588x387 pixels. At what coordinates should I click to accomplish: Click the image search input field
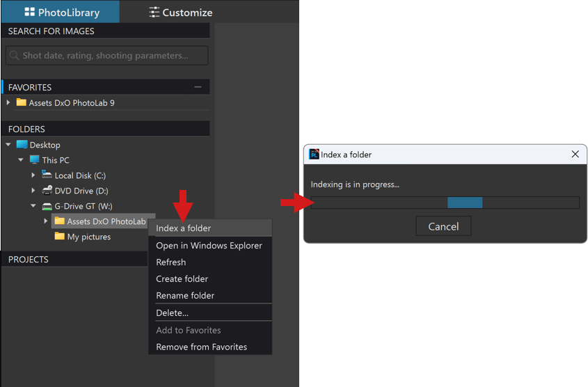coord(107,56)
